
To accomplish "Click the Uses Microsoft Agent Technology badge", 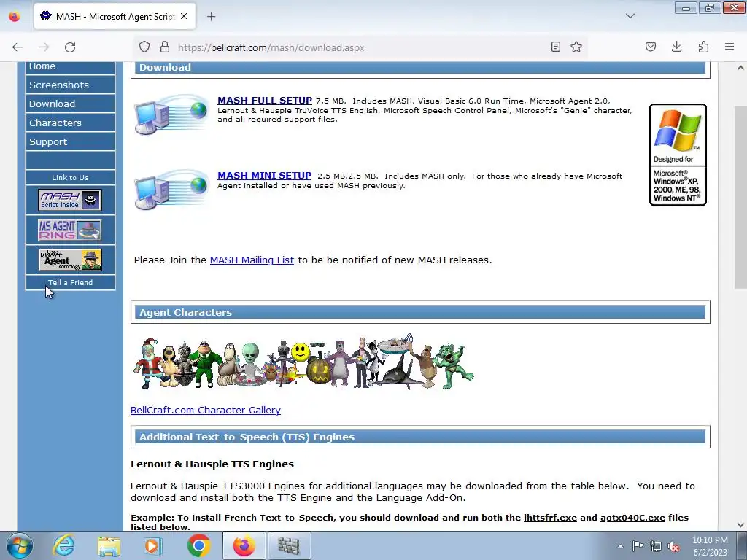I will pyautogui.click(x=70, y=260).
